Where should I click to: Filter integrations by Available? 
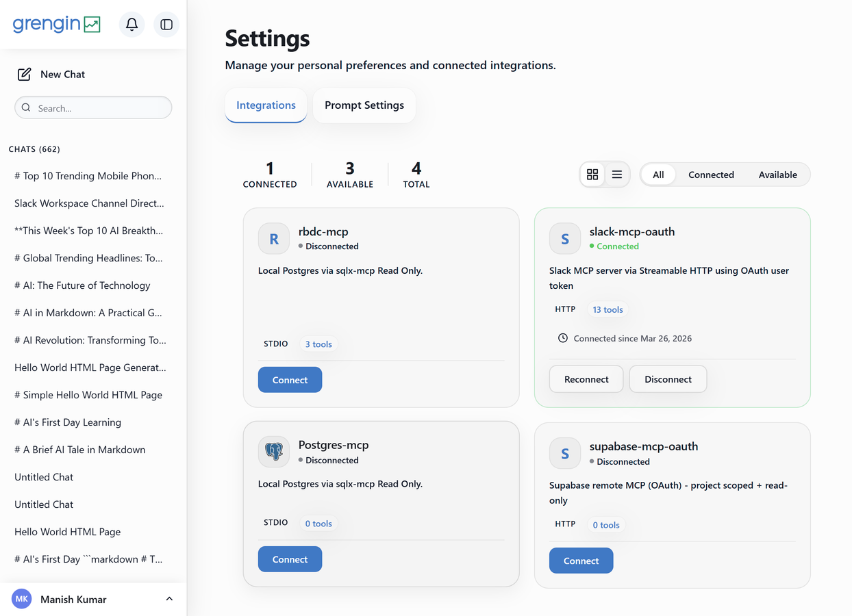(x=778, y=175)
